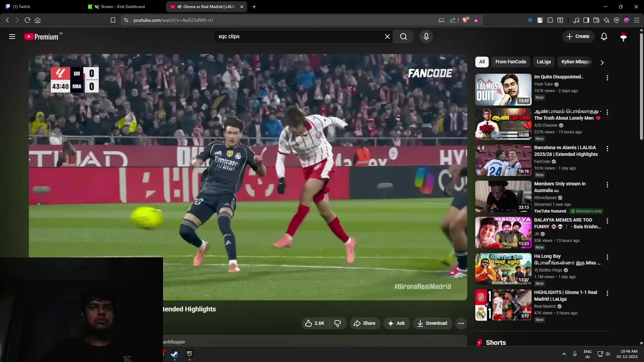
Task: Close the Girona vs Real Madrid tab
Action: [x=242, y=7]
